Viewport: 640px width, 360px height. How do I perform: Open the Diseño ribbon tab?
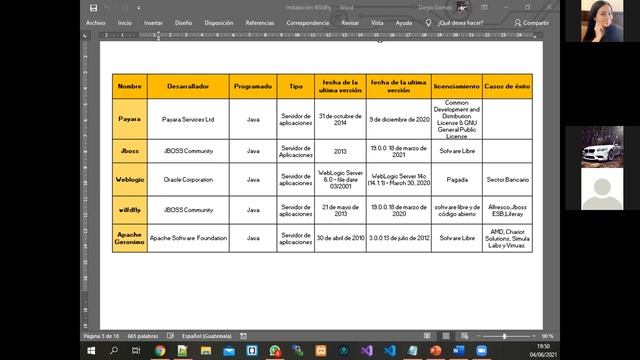click(x=183, y=23)
